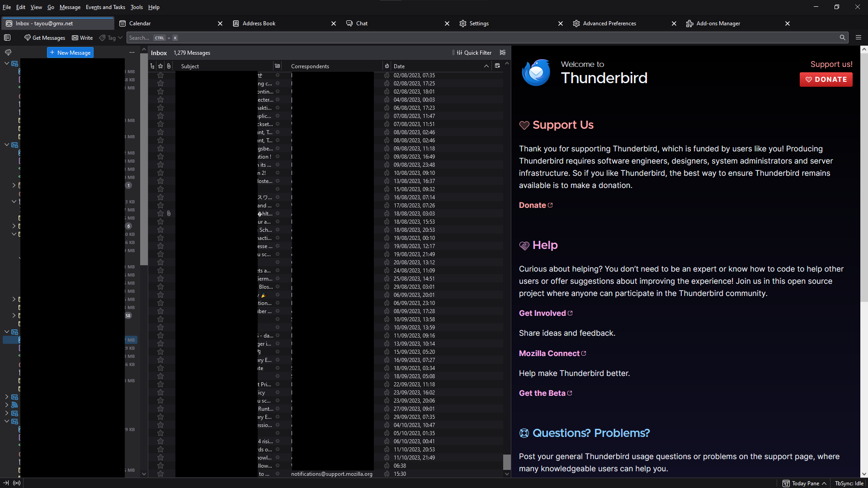
Task: Click the message list display options icon
Action: click(x=502, y=52)
